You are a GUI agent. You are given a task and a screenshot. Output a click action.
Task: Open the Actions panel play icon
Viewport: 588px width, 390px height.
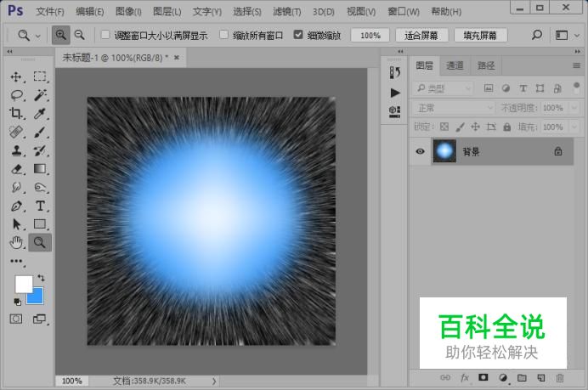(394, 93)
